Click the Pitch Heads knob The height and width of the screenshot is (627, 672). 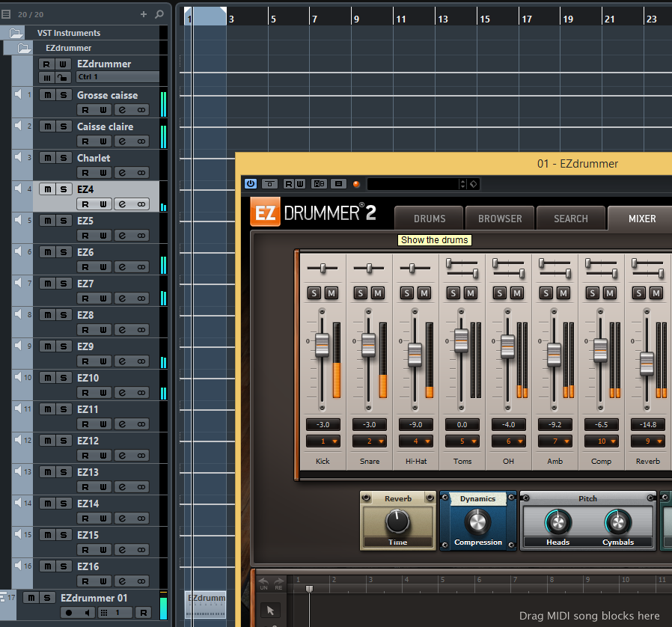point(558,522)
